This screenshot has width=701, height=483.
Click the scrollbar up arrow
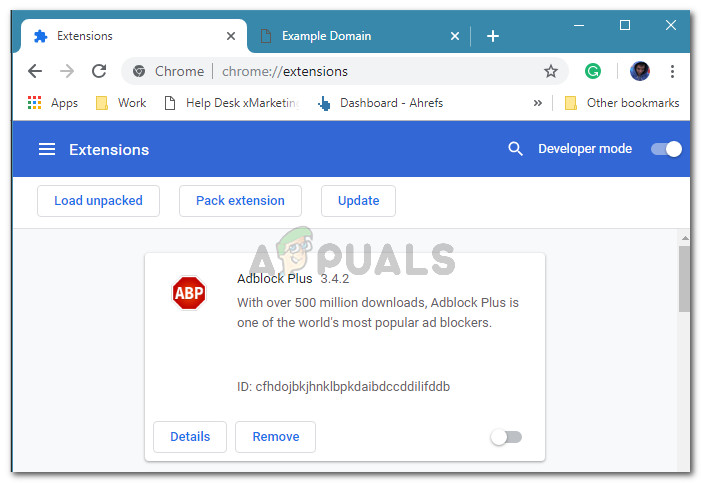pos(684,238)
